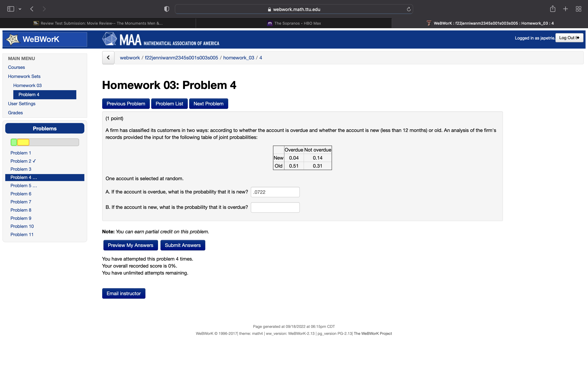Show tab overview grid icon
This screenshot has height=367, width=588.
tap(578, 9)
